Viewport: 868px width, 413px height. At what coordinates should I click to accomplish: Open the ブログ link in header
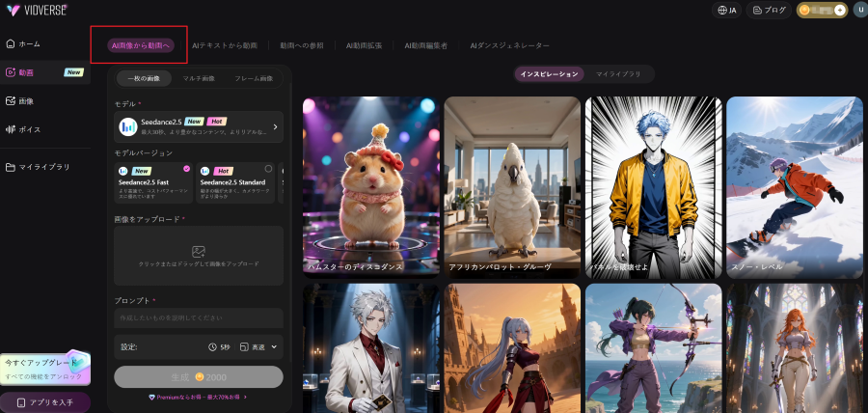(769, 10)
